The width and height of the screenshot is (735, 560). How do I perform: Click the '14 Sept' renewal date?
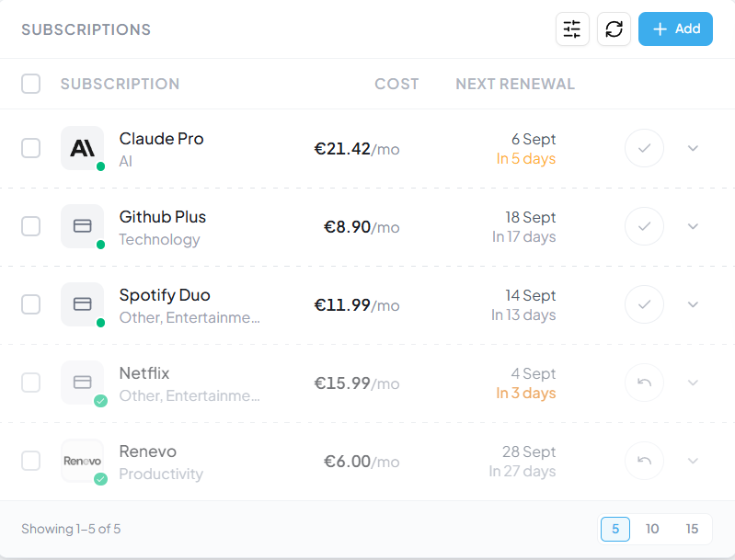[530, 296]
